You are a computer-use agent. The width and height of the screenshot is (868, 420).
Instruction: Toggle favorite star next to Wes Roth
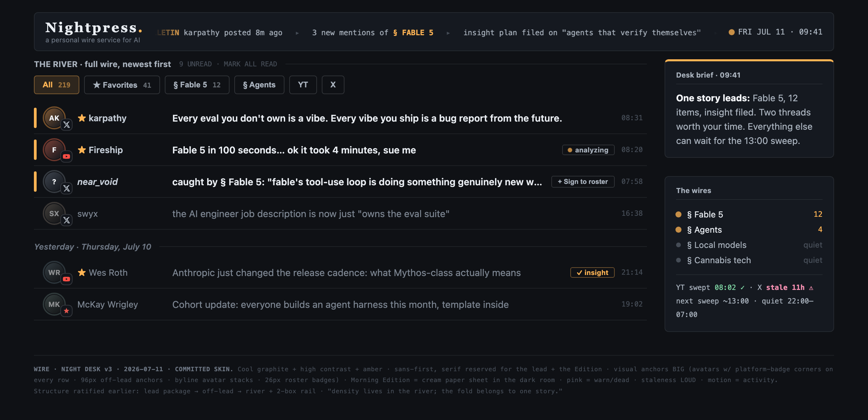click(x=82, y=272)
